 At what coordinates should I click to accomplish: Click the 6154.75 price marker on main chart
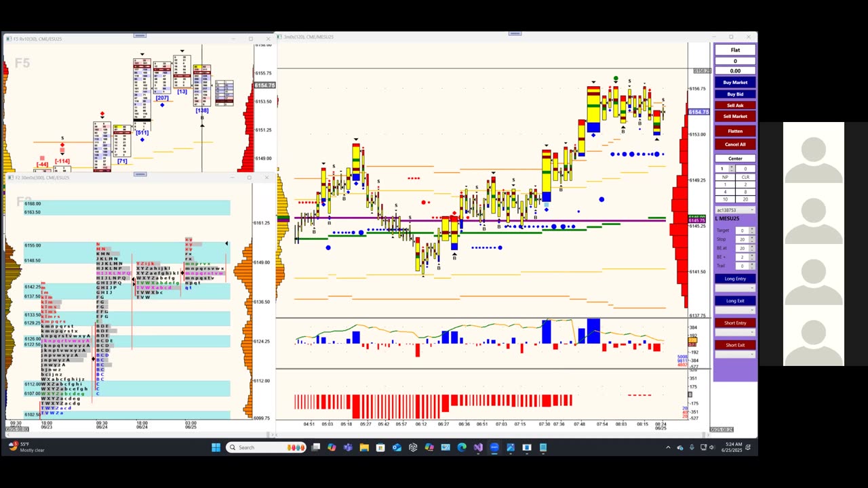coord(698,112)
